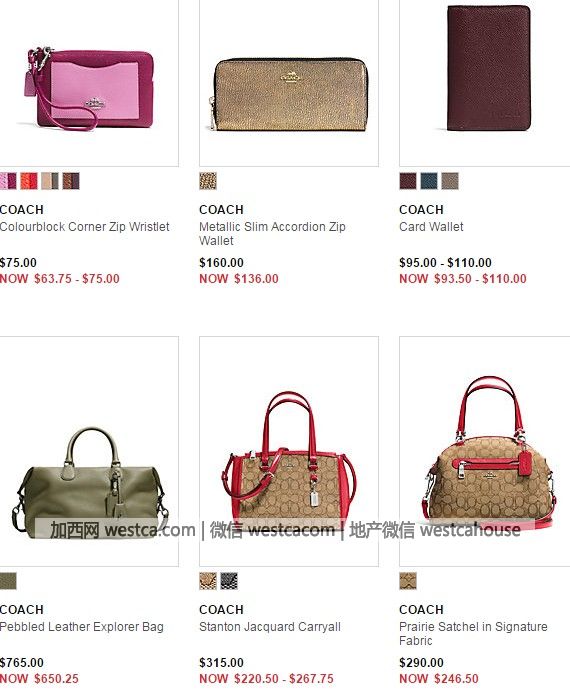
Task: Select khaki swatch for Prairie Satchel
Action: point(408,581)
